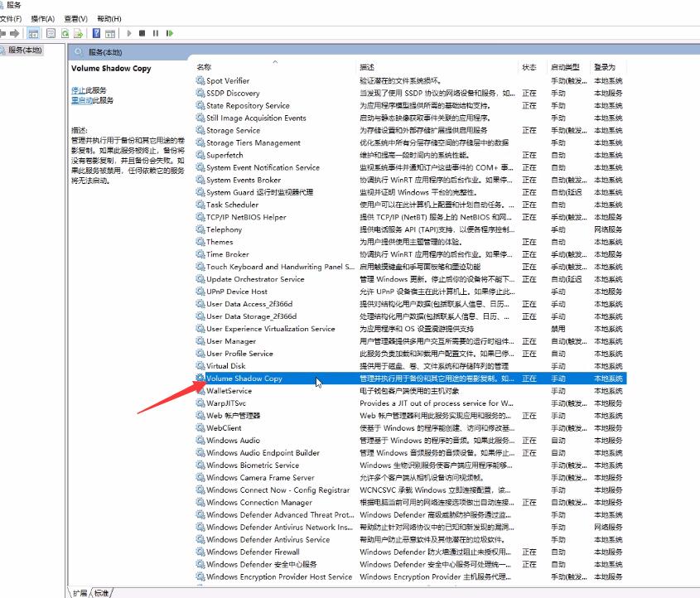Click the Stop Service square icon

tap(142, 33)
